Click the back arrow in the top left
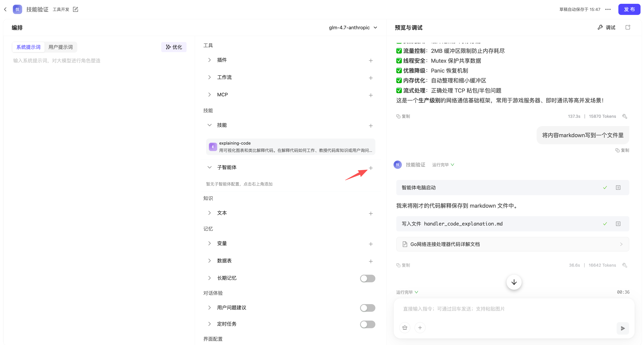This screenshot has height=345, width=644. click(5, 10)
